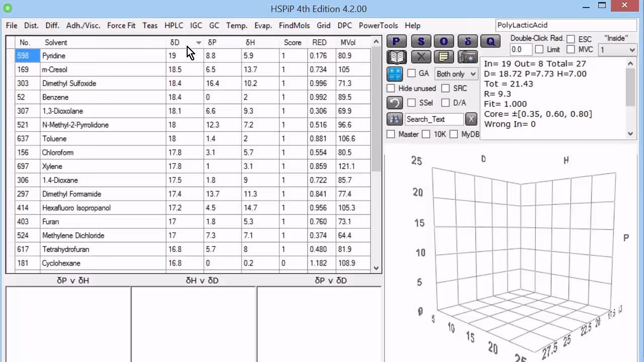
Task: Click the camera snapshot icon
Action: [x=468, y=57]
